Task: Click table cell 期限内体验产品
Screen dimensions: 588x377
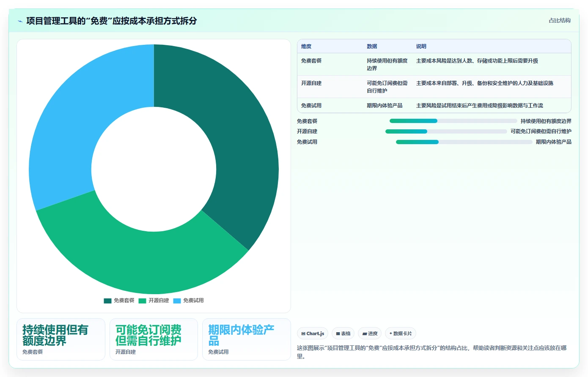Action: (x=385, y=106)
